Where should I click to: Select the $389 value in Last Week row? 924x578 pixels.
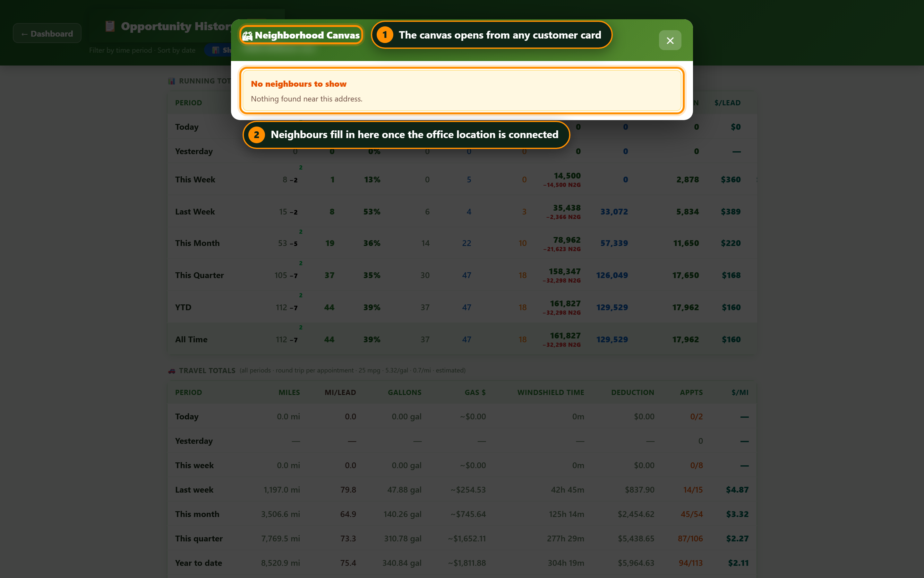[x=731, y=211]
